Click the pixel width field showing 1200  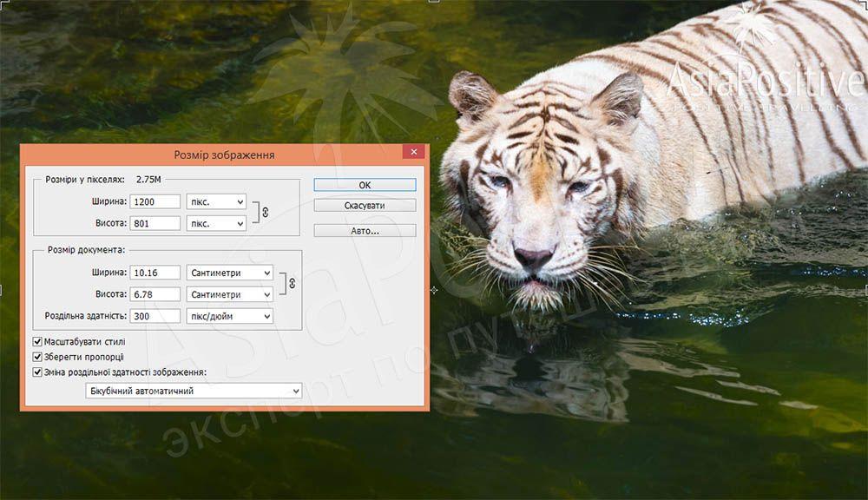155,201
